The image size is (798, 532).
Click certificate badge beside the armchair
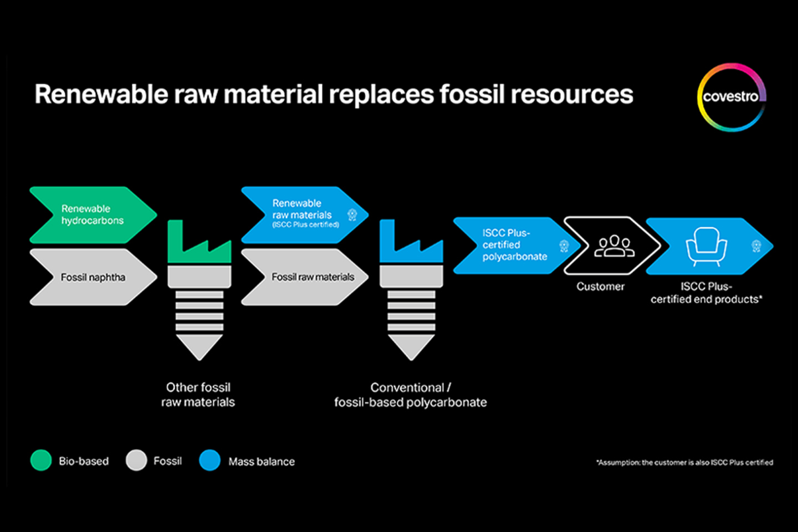tap(756, 246)
